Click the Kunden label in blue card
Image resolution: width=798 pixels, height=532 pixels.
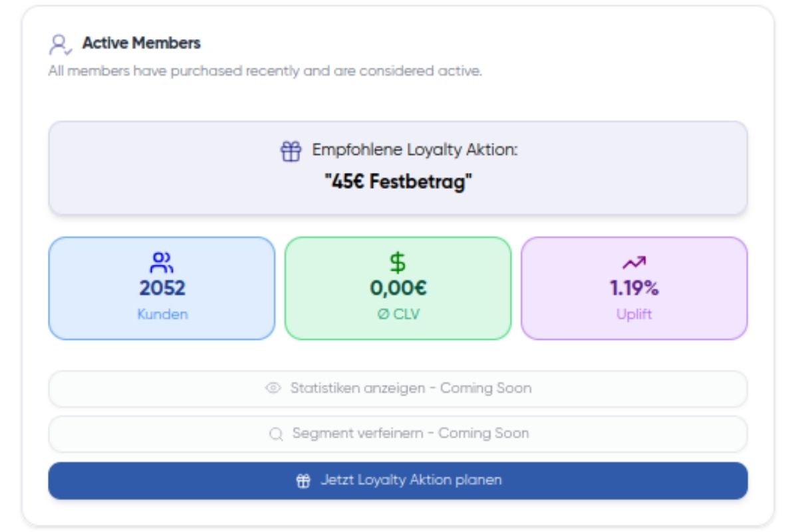coord(162,315)
